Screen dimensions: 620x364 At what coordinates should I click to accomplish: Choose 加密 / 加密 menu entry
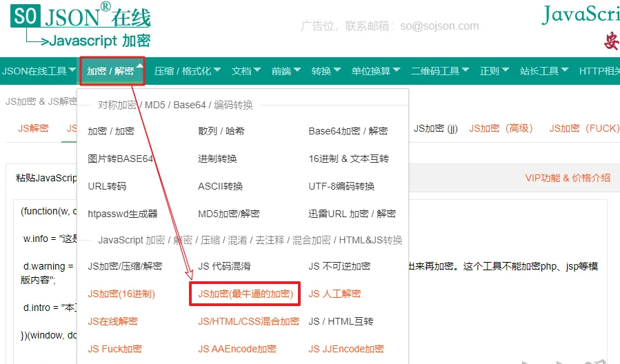coord(111,131)
